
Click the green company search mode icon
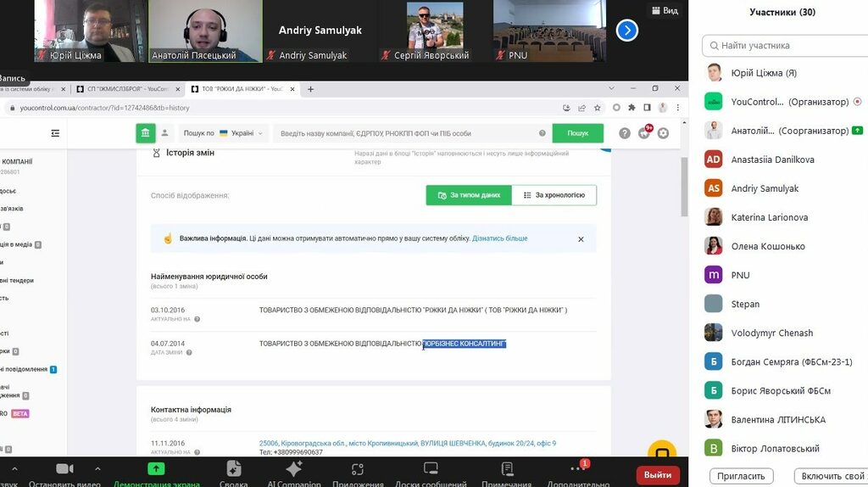(x=146, y=133)
